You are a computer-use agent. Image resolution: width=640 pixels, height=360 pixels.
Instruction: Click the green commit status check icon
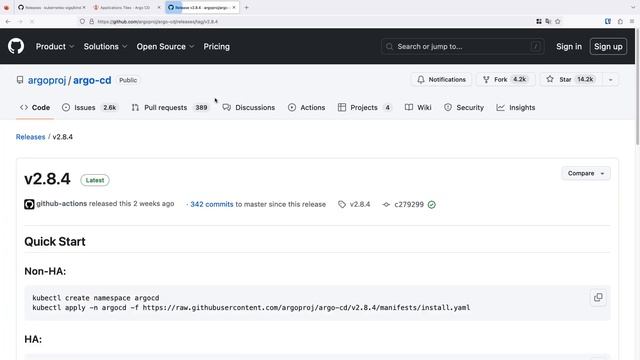pos(431,204)
